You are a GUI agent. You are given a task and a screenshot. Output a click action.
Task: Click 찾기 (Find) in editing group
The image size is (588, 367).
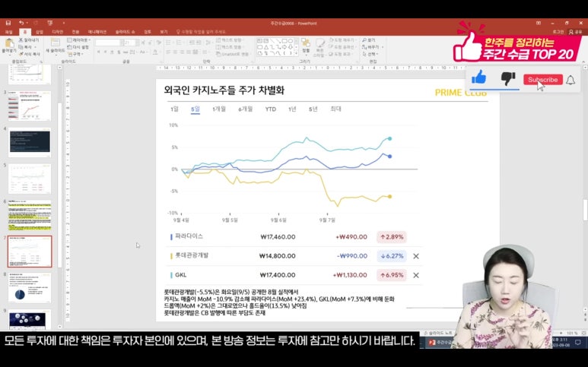(369, 40)
